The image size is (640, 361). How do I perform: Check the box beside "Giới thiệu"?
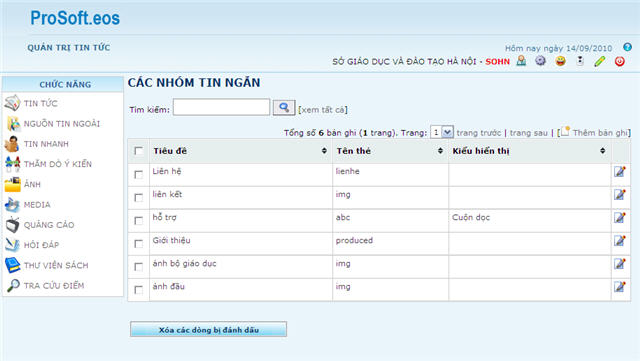tap(139, 244)
